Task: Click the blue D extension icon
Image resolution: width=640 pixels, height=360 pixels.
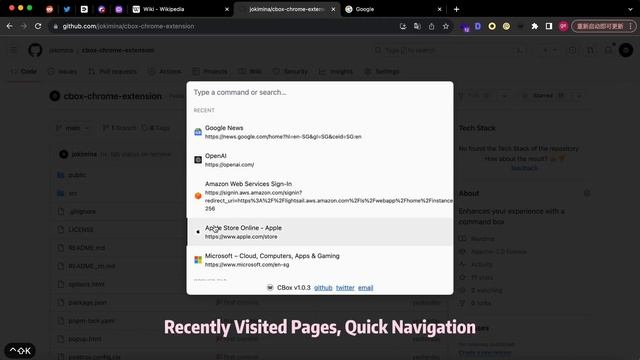Action: (x=478, y=26)
